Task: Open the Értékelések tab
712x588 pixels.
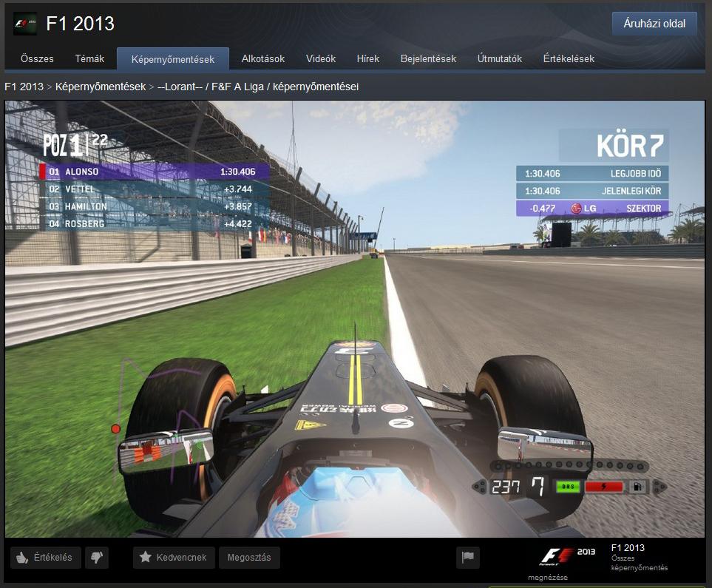Action: point(569,58)
